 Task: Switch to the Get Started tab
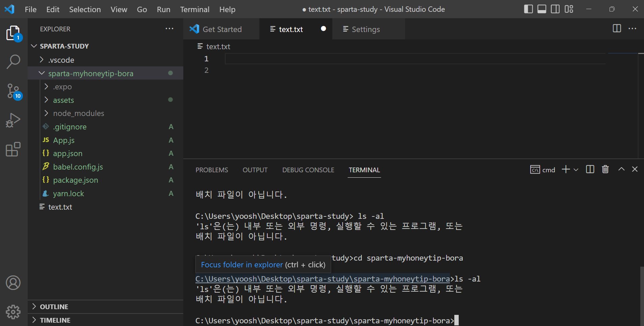tap(221, 29)
